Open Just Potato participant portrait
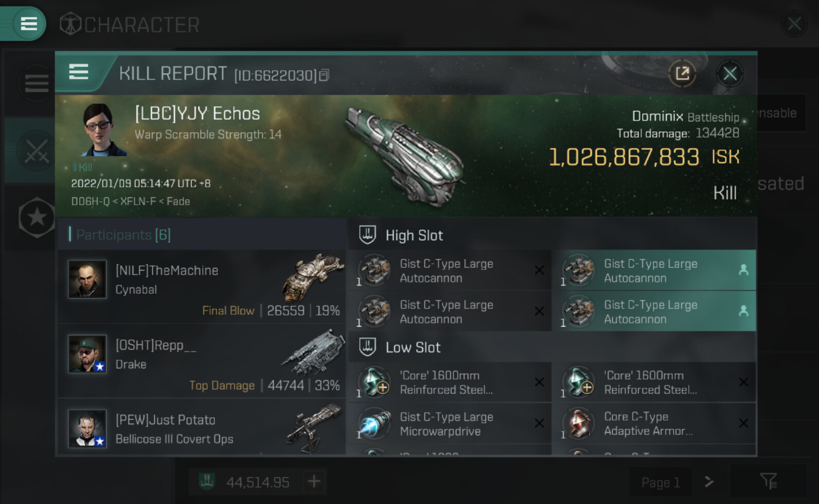Image resolution: width=819 pixels, height=504 pixels. point(87,428)
